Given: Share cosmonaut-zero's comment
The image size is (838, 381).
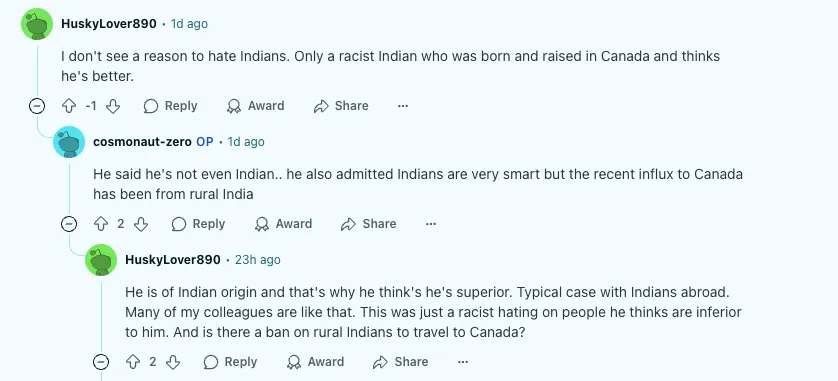Looking at the screenshot, I should coord(368,224).
